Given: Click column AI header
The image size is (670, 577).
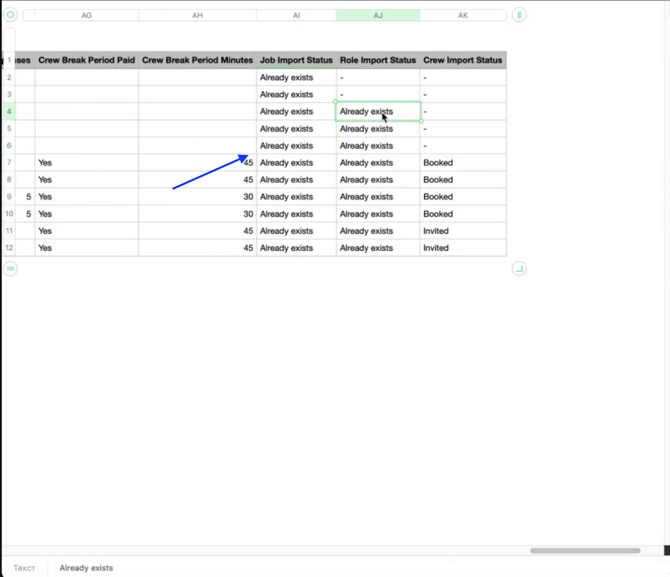Looking at the screenshot, I should pyautogui.click(x=296, y=16).
